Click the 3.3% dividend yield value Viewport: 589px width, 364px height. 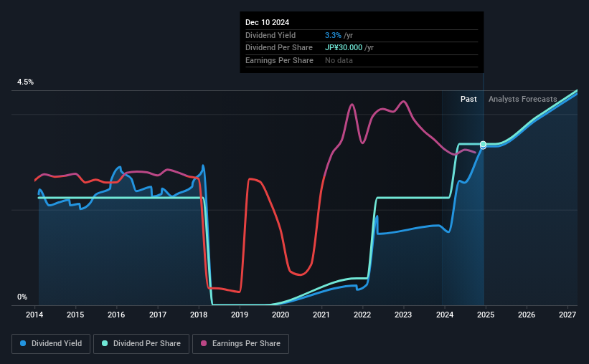click(333, 35)
